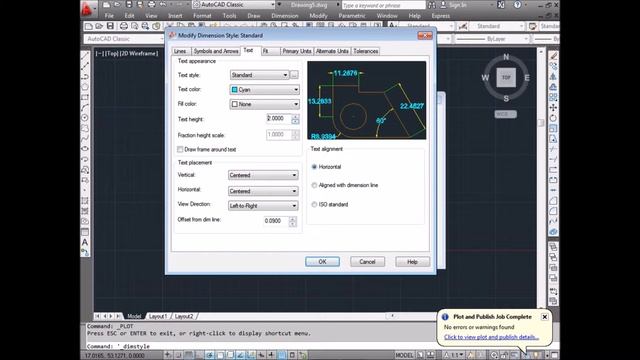Screen dimensions: 640x360
Task: Click the Table Style icon in Styles toolbar
Action: [x=532, y=27]
